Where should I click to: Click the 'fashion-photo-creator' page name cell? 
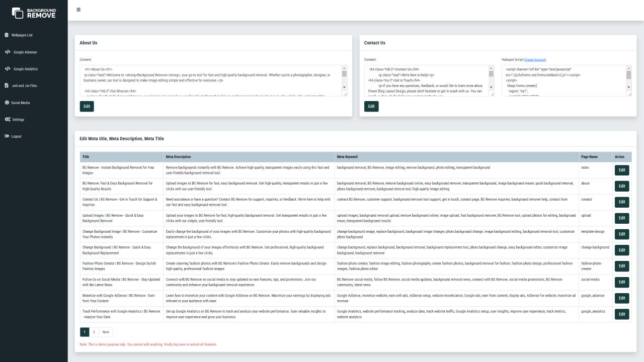pos(595,265)
